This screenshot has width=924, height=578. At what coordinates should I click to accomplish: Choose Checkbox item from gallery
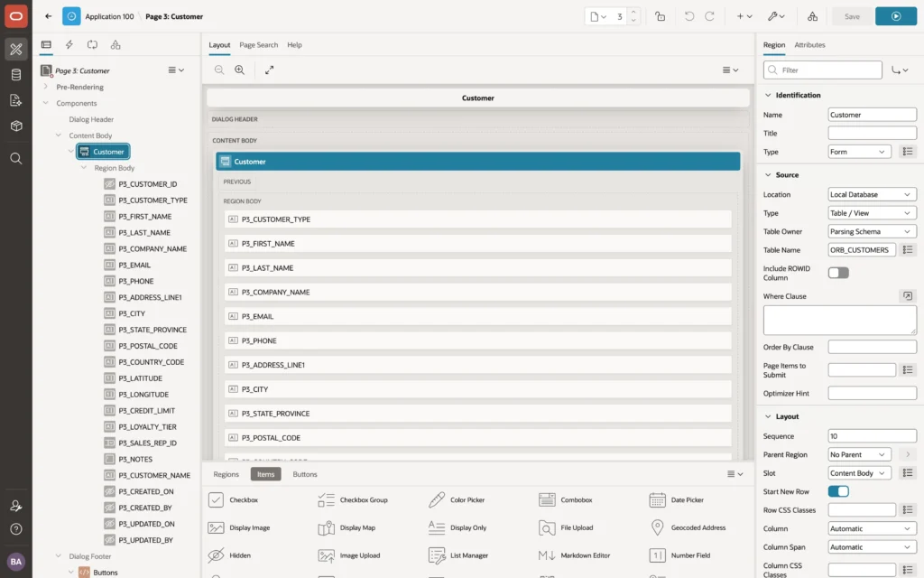point(234,500)
